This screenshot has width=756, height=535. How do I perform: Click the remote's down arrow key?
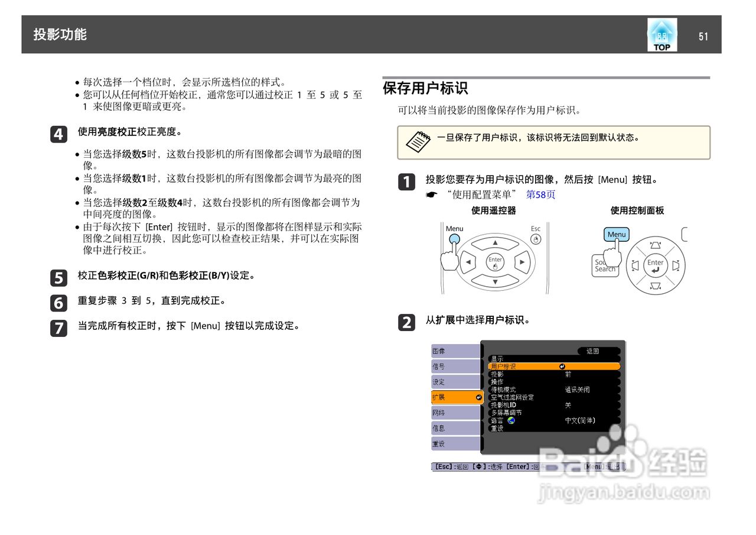[x=495, y=281]
